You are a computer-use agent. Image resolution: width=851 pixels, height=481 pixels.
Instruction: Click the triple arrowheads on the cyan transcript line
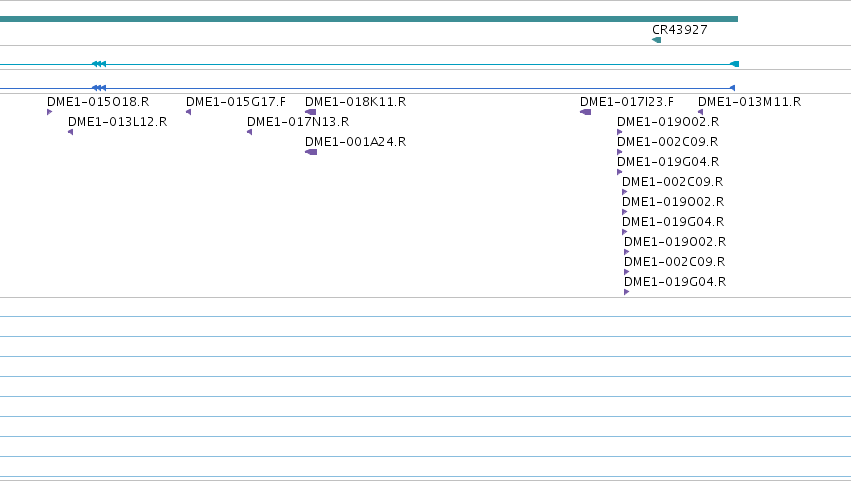pyautogui.click(x=99, y=64)
